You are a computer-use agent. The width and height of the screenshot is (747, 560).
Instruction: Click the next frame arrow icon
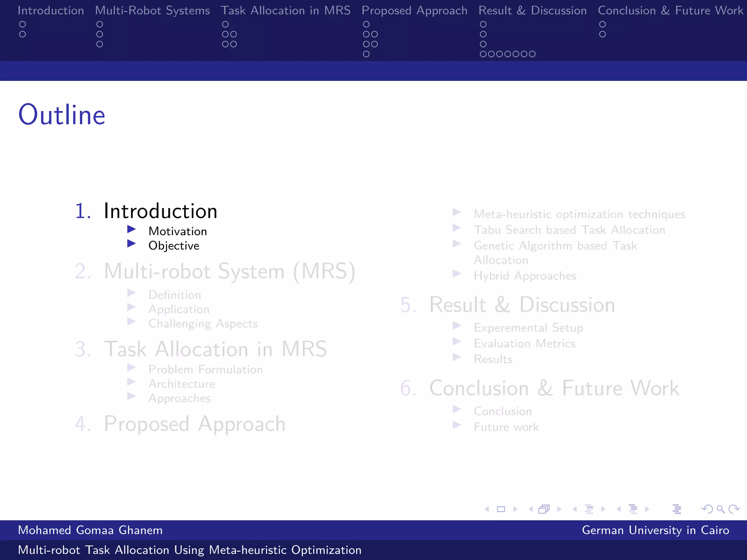559,509
